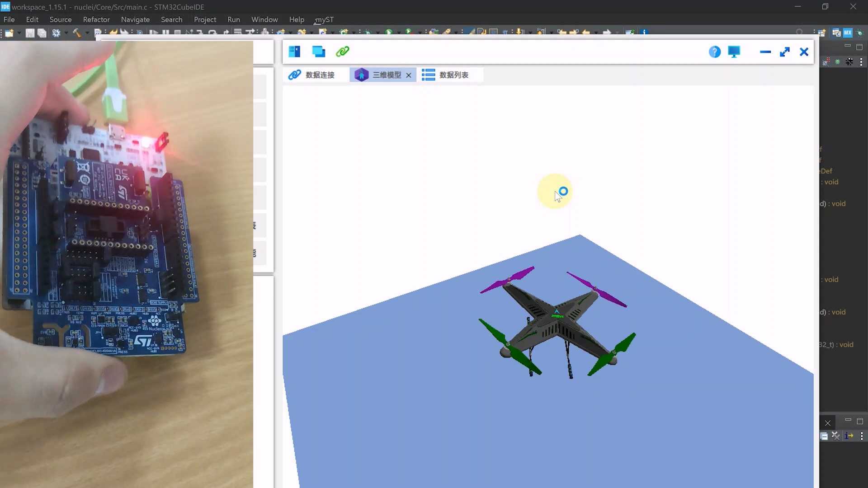
Task: Open the three-dot view menu in right panel
Action: (861, 62)
